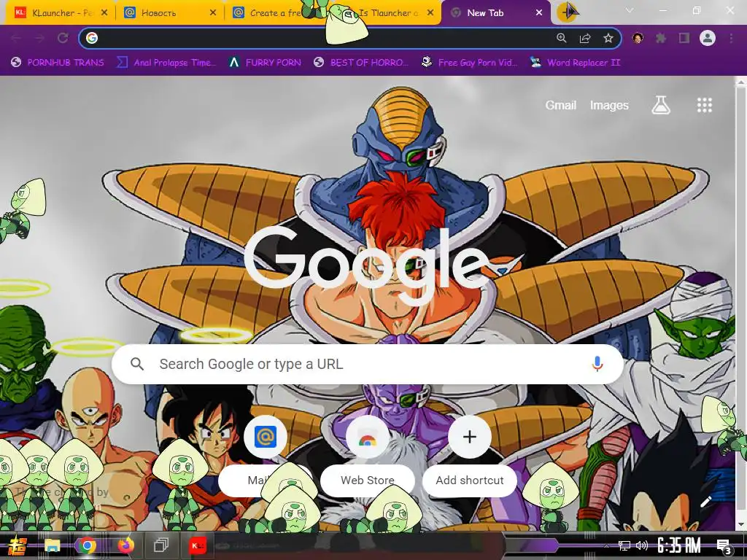The width and height of the screenshot is (747, 560).
Task: Switch to the 'Is Tlauncher' tab
Action: 388,13
